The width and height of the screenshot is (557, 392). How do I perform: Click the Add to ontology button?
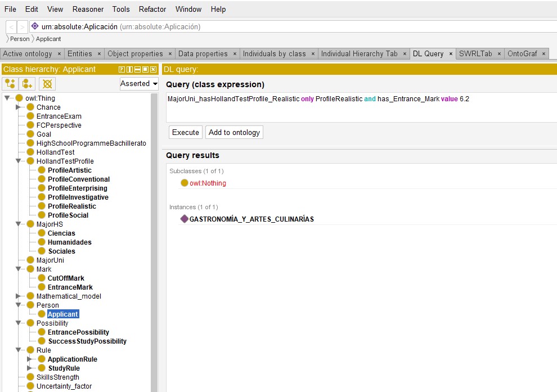click(x=234, y=132)
